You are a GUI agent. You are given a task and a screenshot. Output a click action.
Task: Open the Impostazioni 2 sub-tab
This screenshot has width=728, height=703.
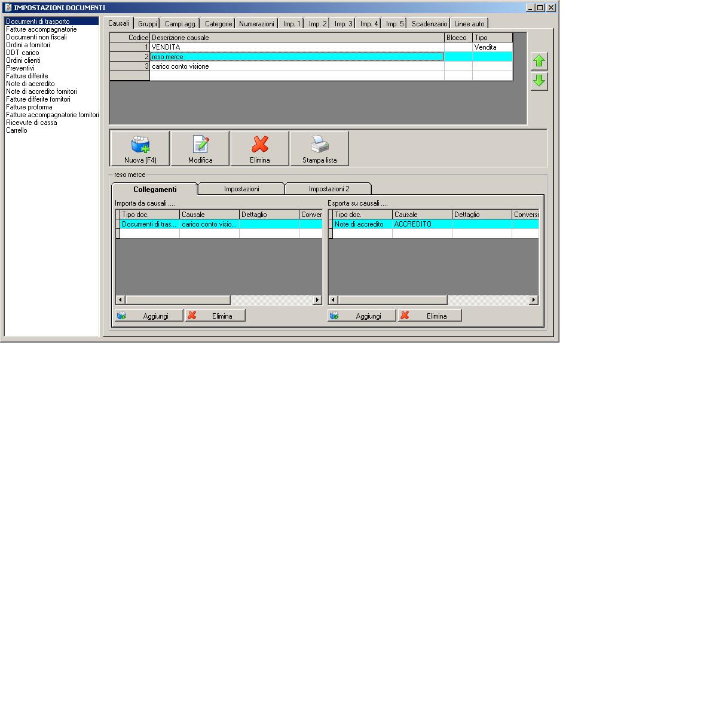pos(329,189)
